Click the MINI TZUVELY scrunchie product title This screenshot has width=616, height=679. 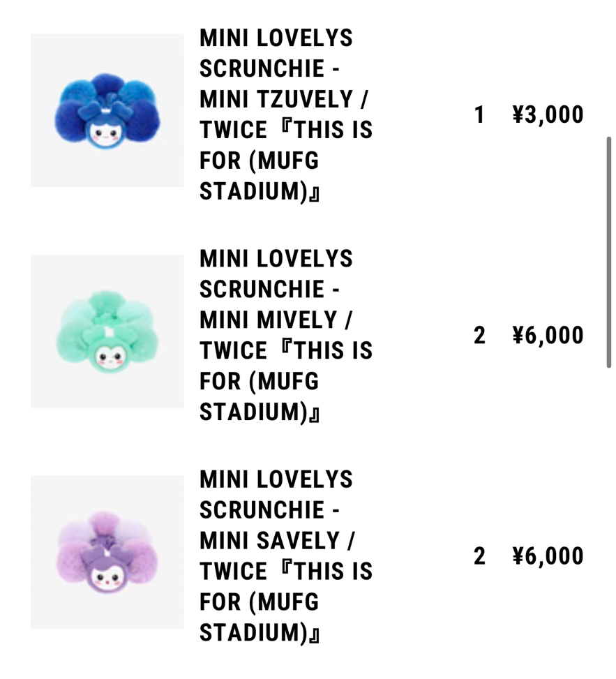(x=285, y=100)
